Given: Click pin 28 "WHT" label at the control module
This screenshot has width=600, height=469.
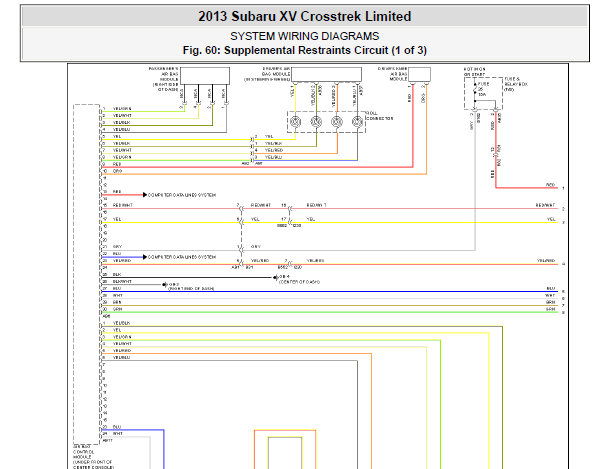Looking at the screenshot, I should click(117, 295).
